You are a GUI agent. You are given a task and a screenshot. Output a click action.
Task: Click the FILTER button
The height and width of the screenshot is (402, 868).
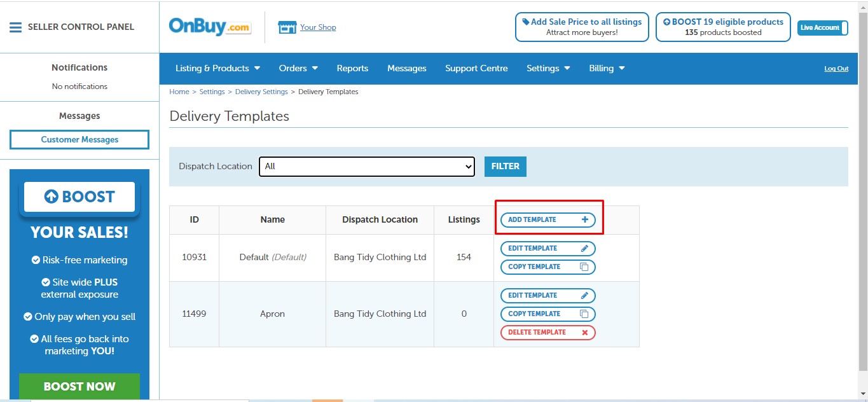coord(506,167)
